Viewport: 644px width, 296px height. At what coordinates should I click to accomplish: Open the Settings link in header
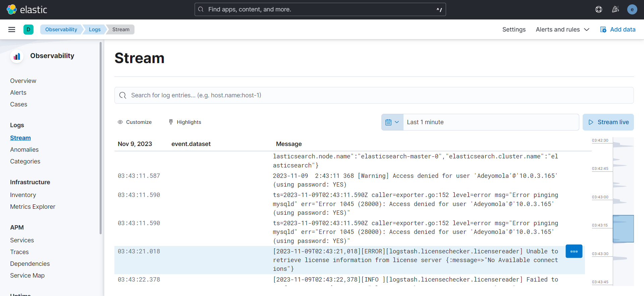pyautogui.click(x=514, y=30)
